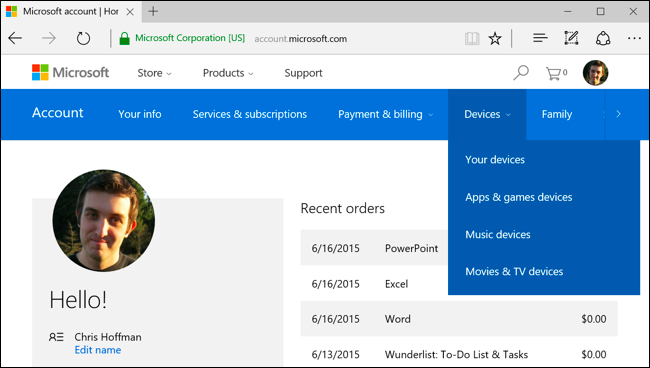Click Wunderlist: To-Do List & Tasks order
This screenshot has height=368, width=650.
(456, 355)
